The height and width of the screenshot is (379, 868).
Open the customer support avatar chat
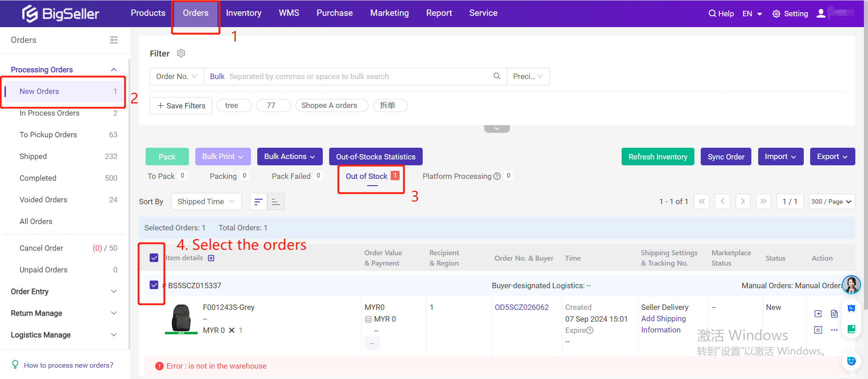851,285
